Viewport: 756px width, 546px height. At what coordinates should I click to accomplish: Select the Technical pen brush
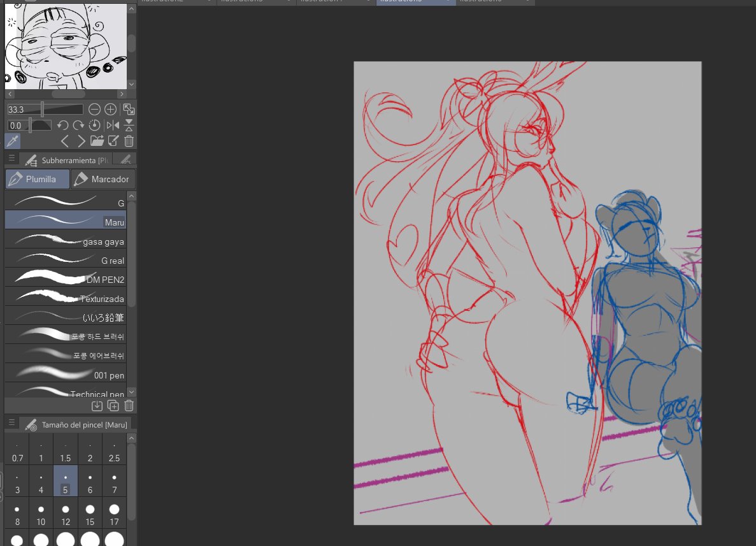coord(66,390)
